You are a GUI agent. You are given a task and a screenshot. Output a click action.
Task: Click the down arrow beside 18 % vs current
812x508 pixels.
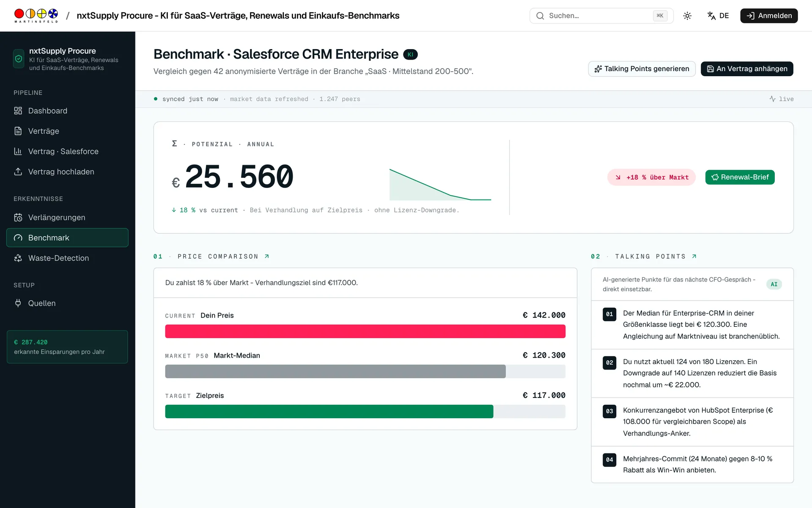174,210
